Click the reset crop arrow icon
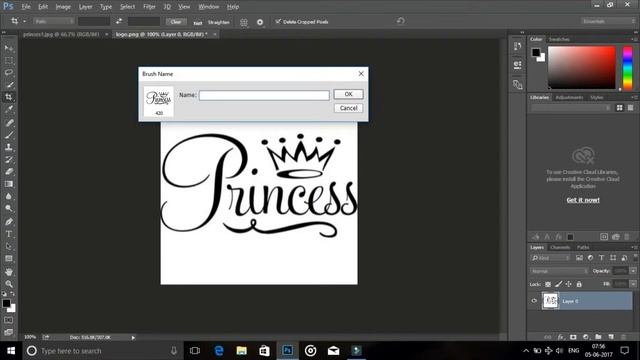Image resolution: width=640 pixels, height=360 pixels. click(400, 21)
